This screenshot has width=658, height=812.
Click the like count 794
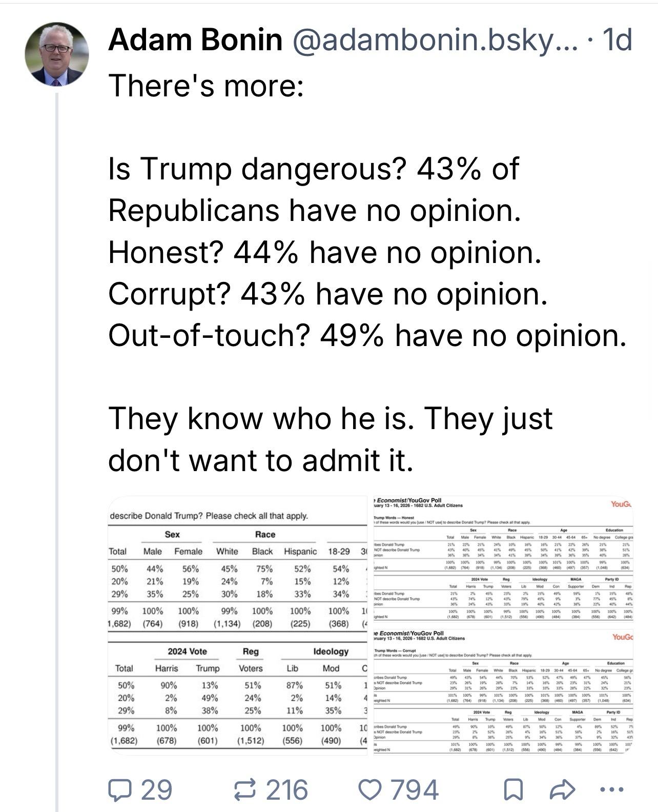415,790
